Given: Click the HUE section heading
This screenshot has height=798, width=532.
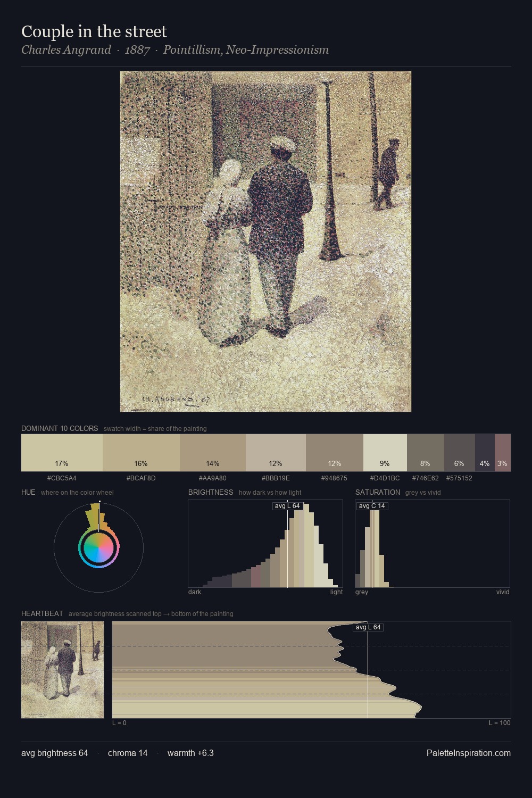Looking at the screenshot, I should click(x=28, y=492).
